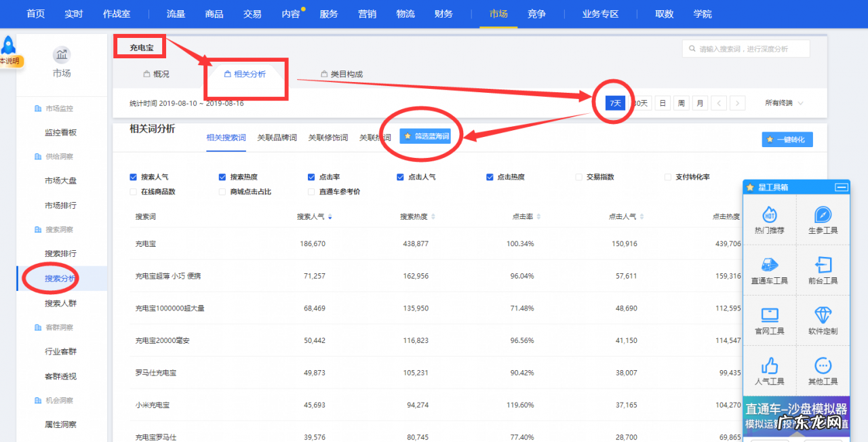The image size is (868, 442).
Task: Open the 热门推荐 tool in the toolbox
Action: click(770, 220)
